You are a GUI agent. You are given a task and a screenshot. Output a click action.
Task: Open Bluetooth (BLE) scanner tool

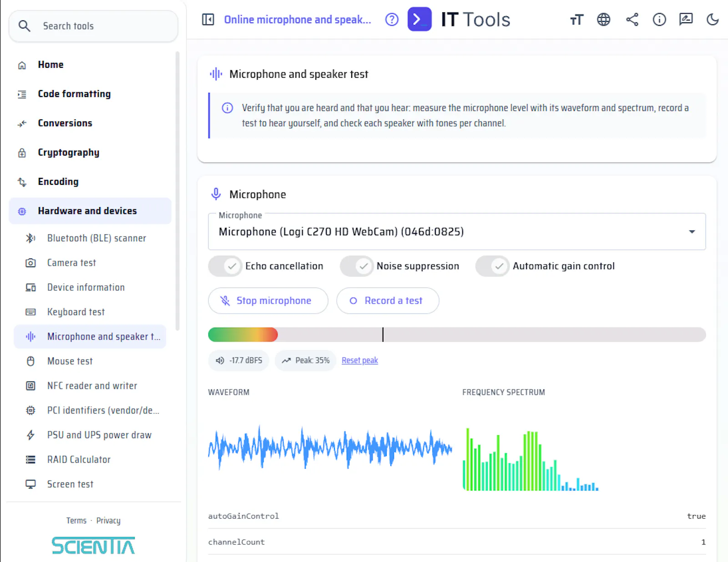pos(90,238)
